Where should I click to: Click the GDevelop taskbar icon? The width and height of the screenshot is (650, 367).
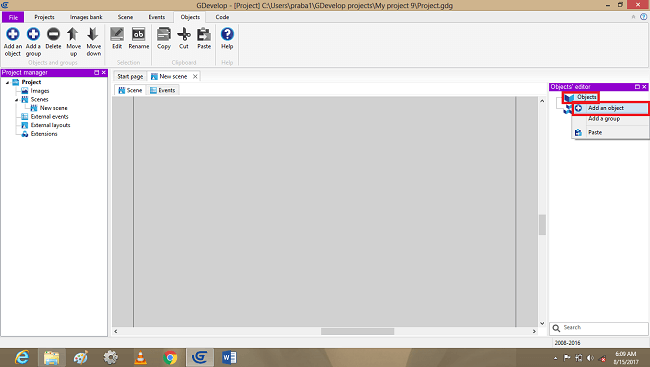tap(200, 357)
